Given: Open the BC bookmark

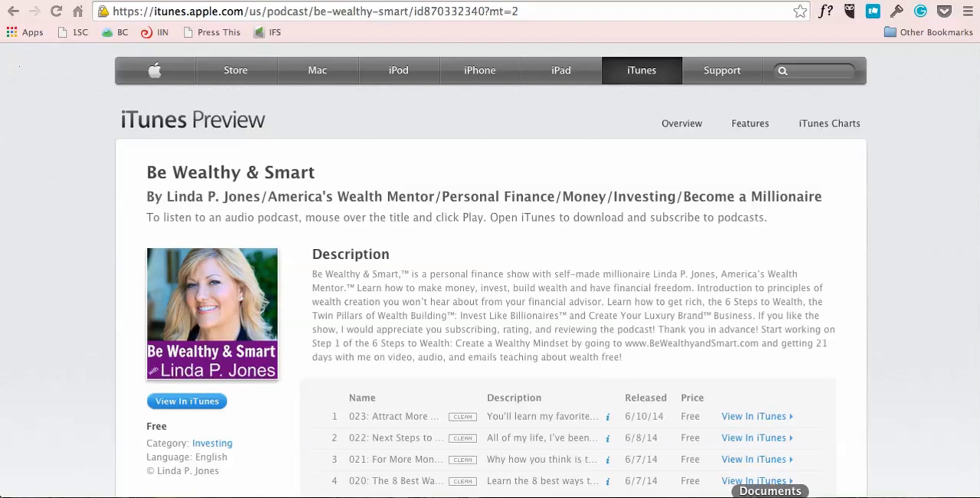Looking at the screenshot, I should point(115,32).
